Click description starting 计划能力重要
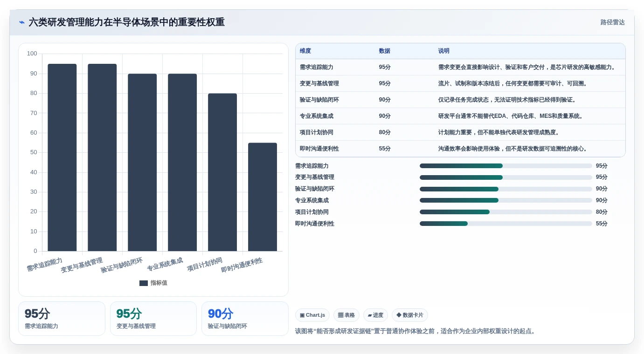 [499, 133]
